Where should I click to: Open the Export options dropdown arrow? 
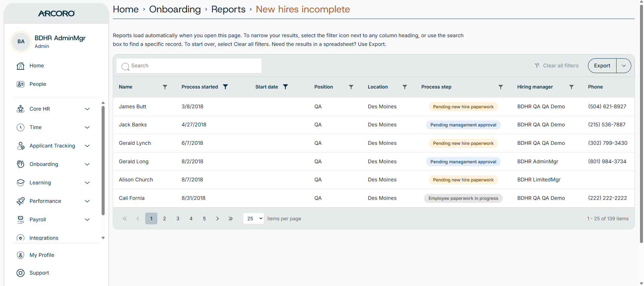coord(624,66)
